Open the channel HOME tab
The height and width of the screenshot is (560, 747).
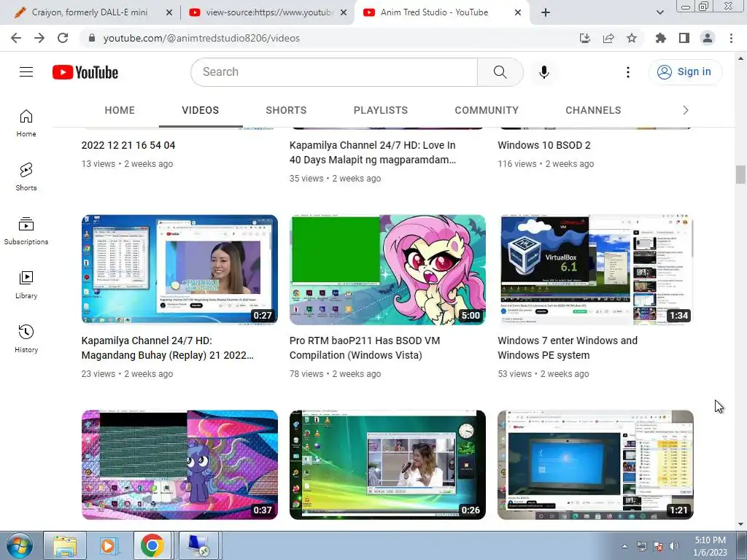point(120,111)
